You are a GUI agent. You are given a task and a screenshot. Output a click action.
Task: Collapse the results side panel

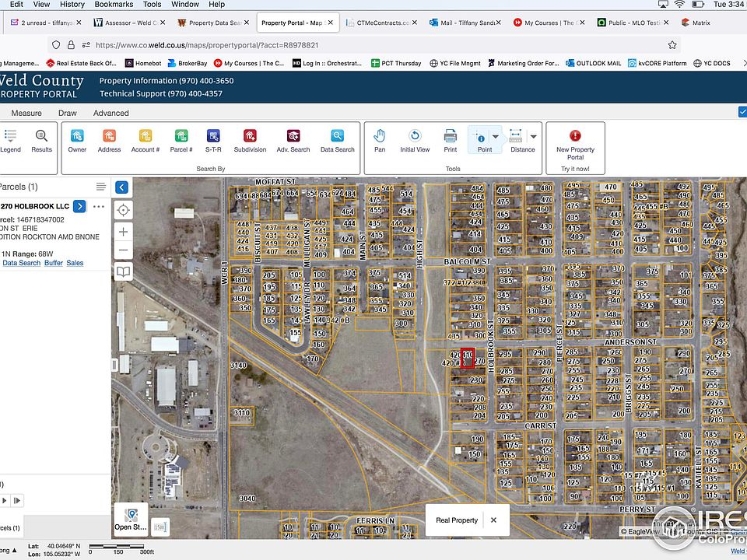click(121, 187)
